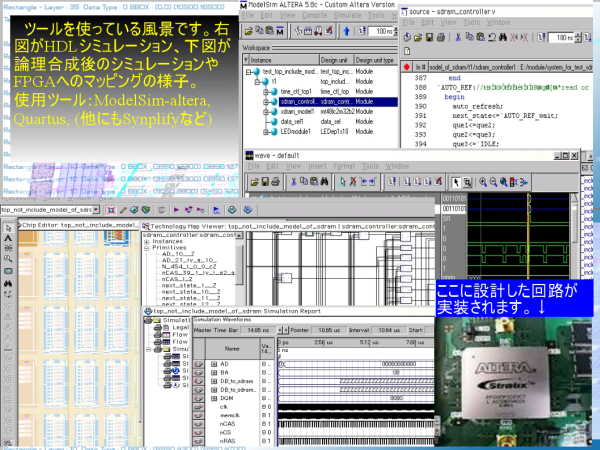Expand sdram_model1 instance node
600x450 pixels.
tap(266, 112)
